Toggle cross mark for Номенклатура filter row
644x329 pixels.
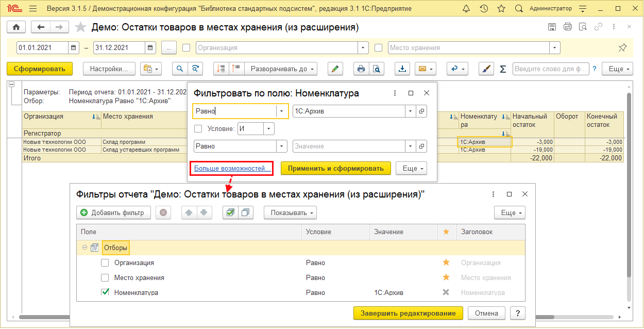(x=446, y=292)
